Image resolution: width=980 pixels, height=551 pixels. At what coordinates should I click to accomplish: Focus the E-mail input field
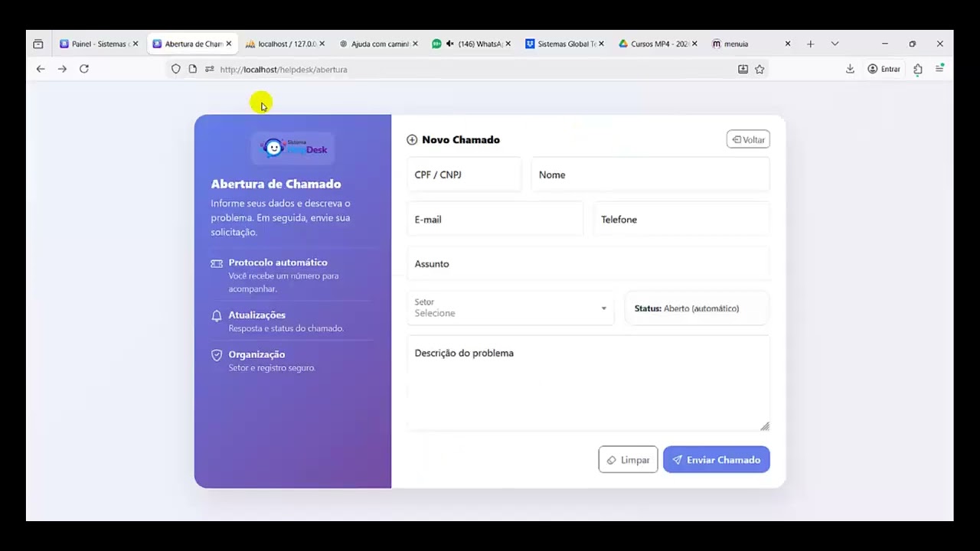tap(495, 219)
